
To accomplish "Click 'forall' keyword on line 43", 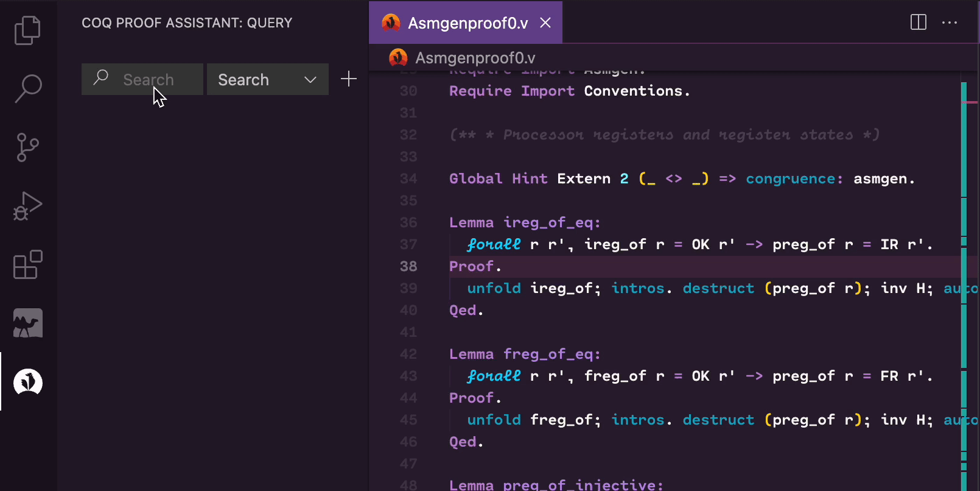I will tap(494, 376).
